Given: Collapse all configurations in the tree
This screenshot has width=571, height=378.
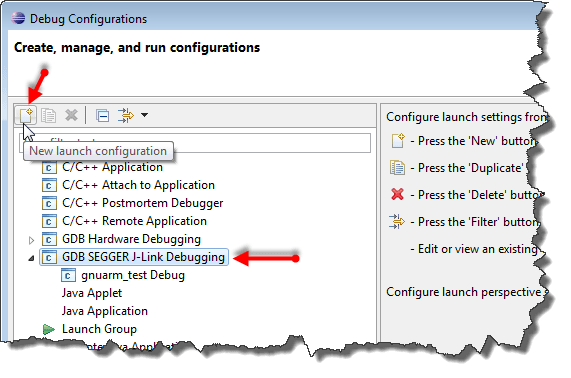Looking at the screenshot, I should tap(102, 116).
